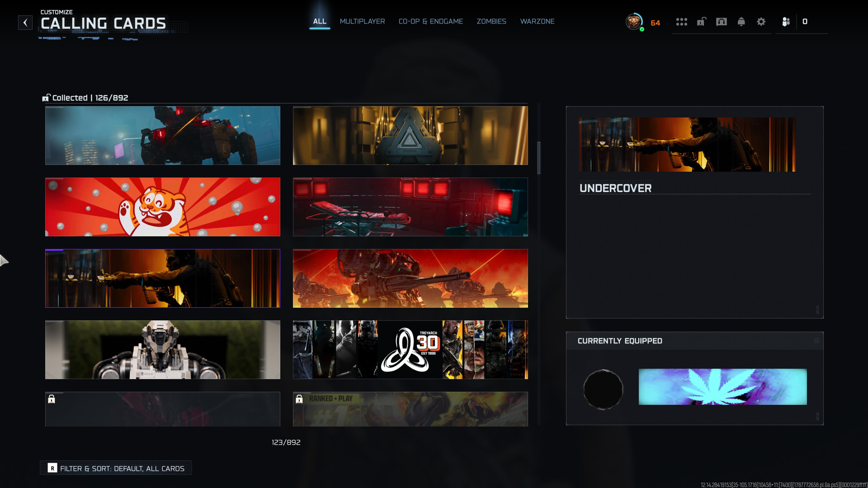Open the armory icon in the header
The width and height of the screenshot is (868, 488).
click(x=722, y=22)
